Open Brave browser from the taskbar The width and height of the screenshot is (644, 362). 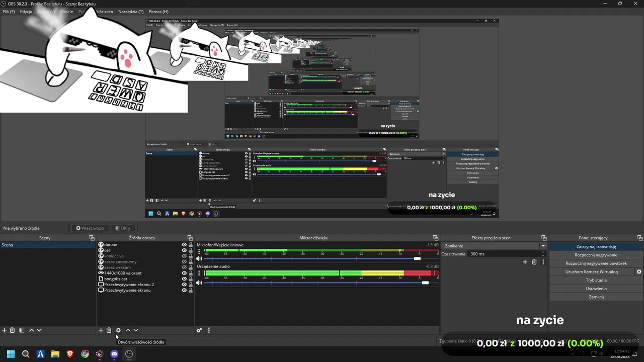(x=70, y=354)
